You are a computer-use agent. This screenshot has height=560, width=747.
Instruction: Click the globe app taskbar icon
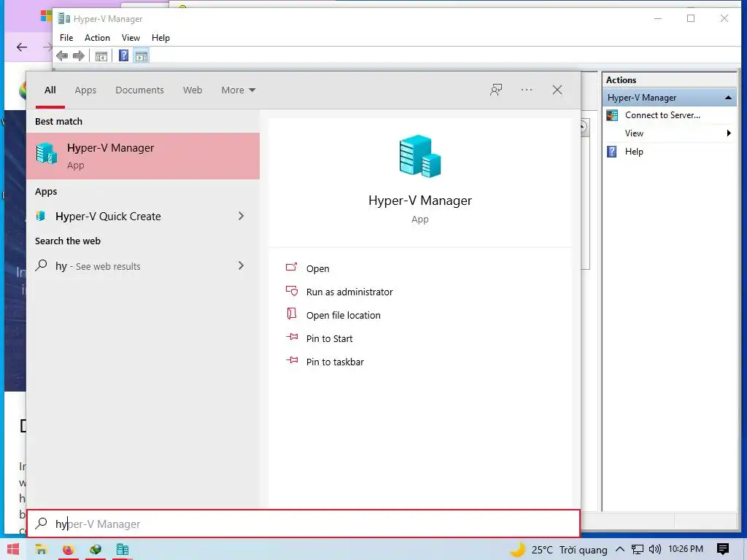96,549
